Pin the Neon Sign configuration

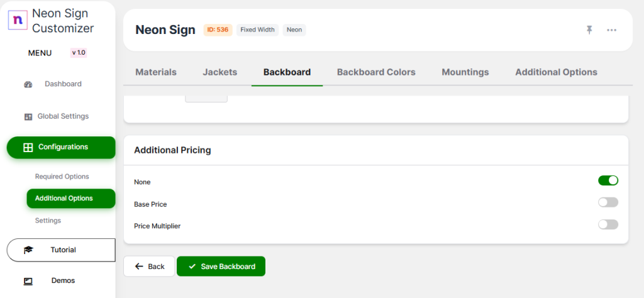(589, 30)
